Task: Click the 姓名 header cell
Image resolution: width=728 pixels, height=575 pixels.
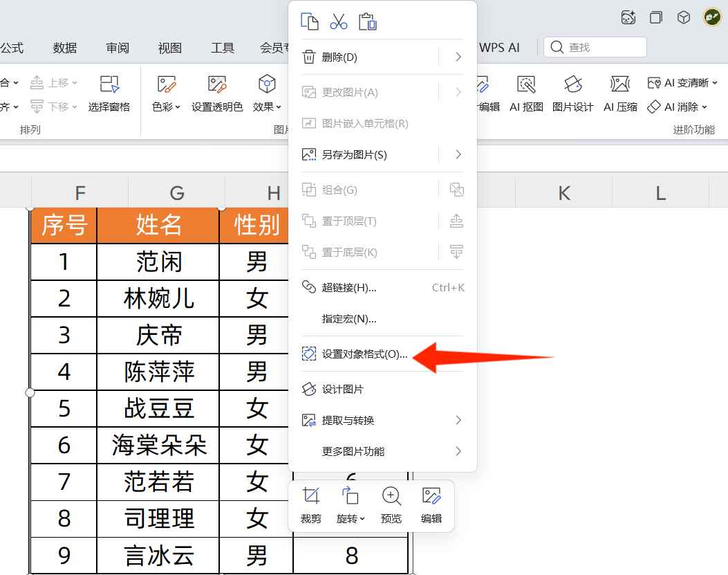Action: point(158,226)
